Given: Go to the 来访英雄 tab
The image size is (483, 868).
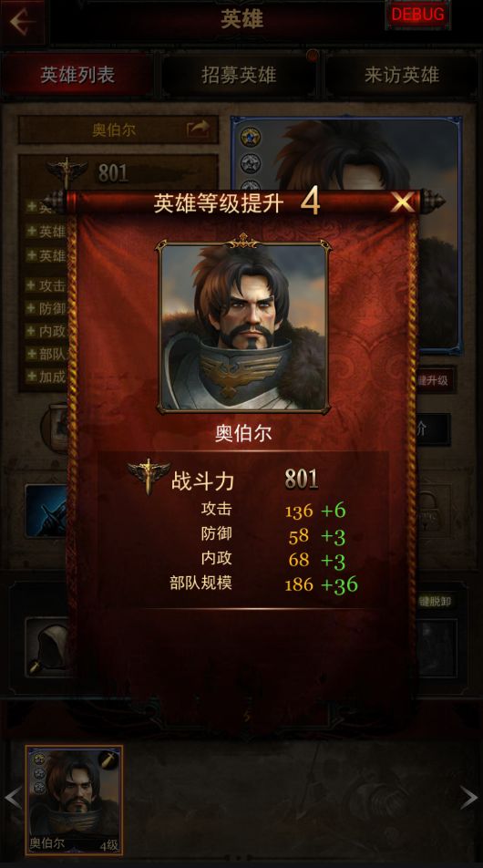Looking at the screenshot, I should 402,76.
